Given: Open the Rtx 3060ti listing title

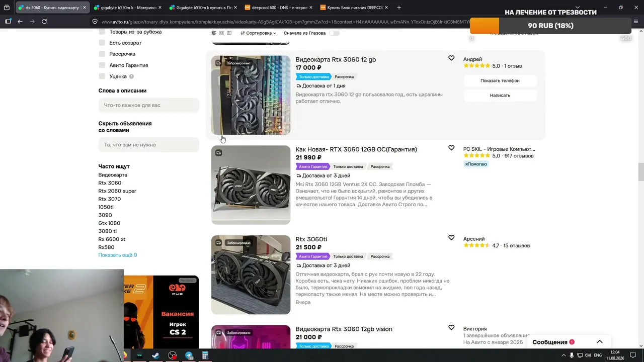Looking at the screenshot, I should click(311, 239).
